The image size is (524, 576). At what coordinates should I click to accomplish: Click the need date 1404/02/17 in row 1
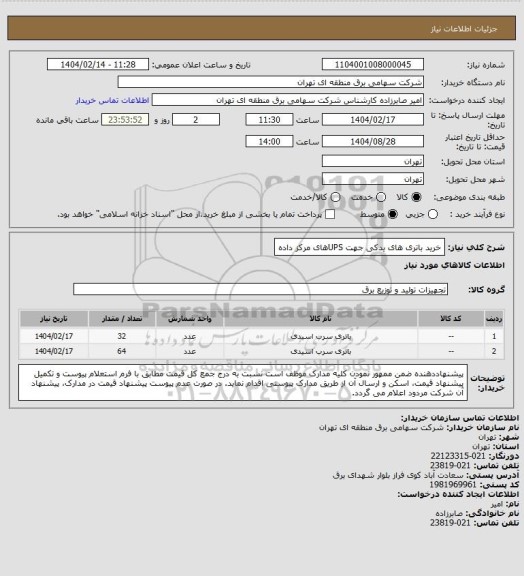(54, 336)
